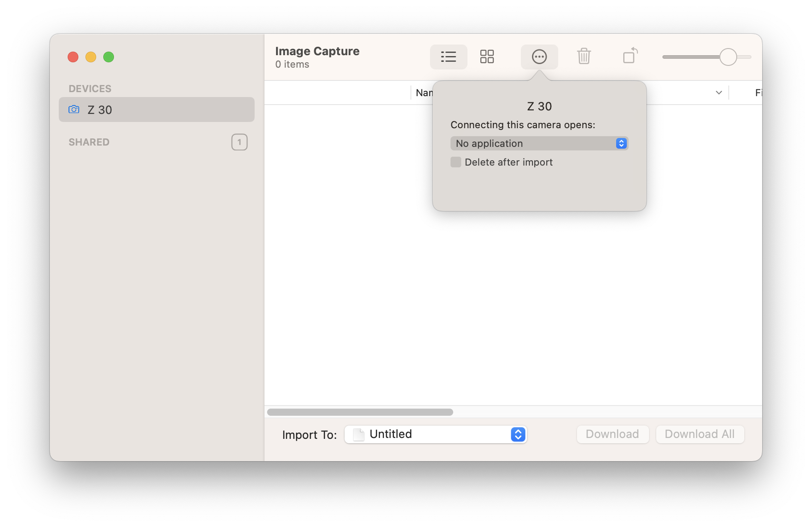Click the rotate image icon
Viewport: 812px width, 527px height.
[630, 56]
